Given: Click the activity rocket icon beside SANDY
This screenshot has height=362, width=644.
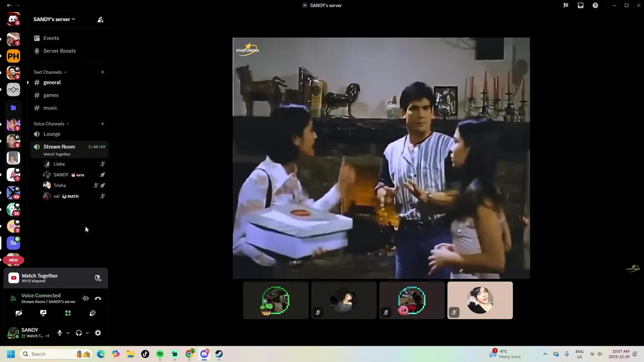Looking at the screenshot, I should coord(103,174).
